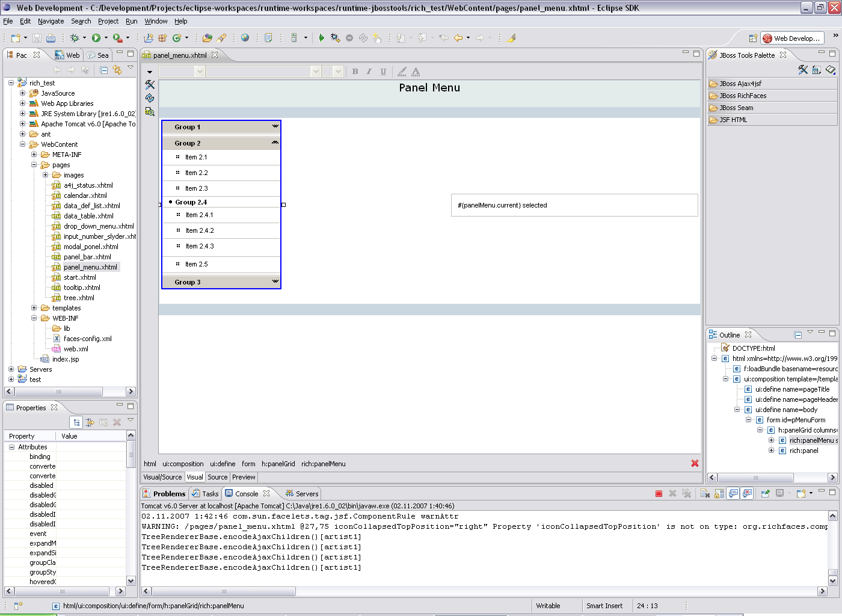842x616 pixels.
Task: Toggle Link with Editor in Package Explorer
Action: [117, 70]
